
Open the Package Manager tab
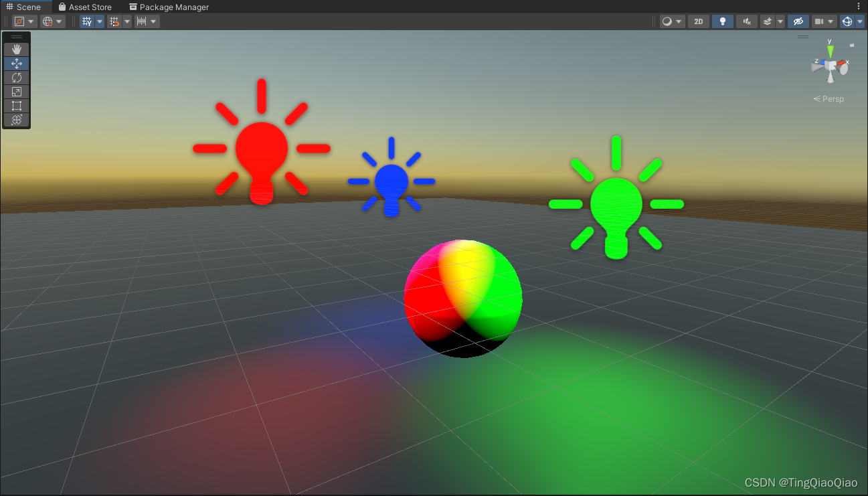point(169,7)
